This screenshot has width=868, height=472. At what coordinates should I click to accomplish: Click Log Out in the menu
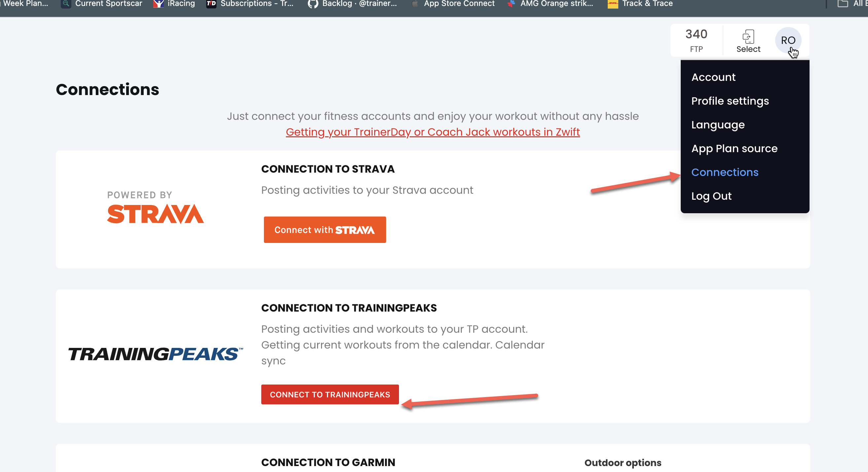711,196
